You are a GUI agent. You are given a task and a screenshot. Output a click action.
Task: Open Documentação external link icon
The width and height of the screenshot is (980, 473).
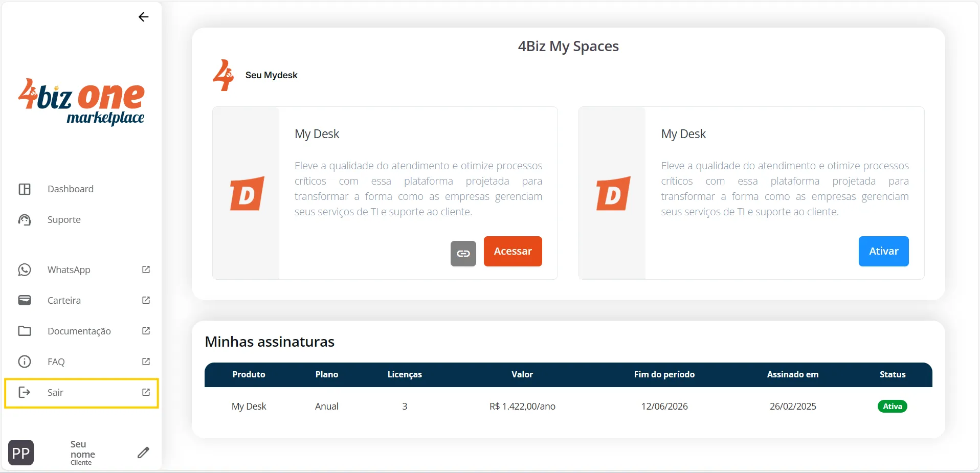tap(146, 331)
